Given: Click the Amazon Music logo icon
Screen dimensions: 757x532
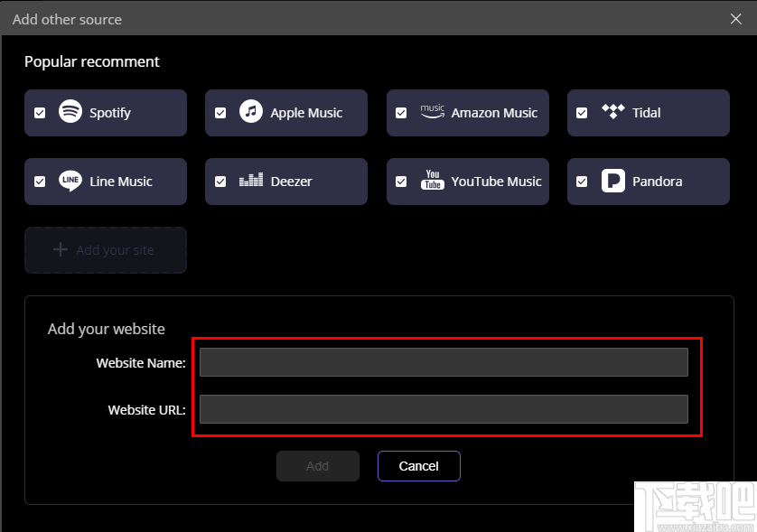Looking at the screenshot, I should [433, 112].
